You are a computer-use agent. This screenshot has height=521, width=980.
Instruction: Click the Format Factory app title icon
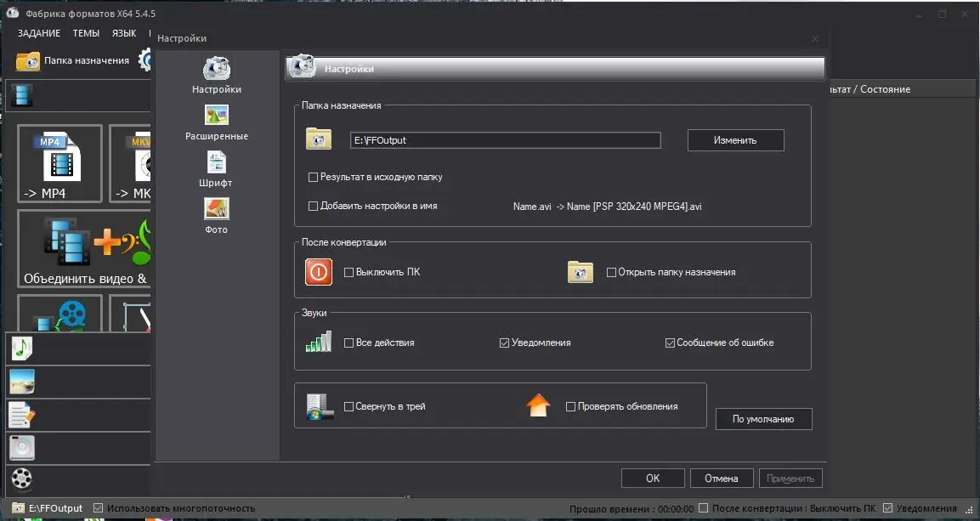13,13
